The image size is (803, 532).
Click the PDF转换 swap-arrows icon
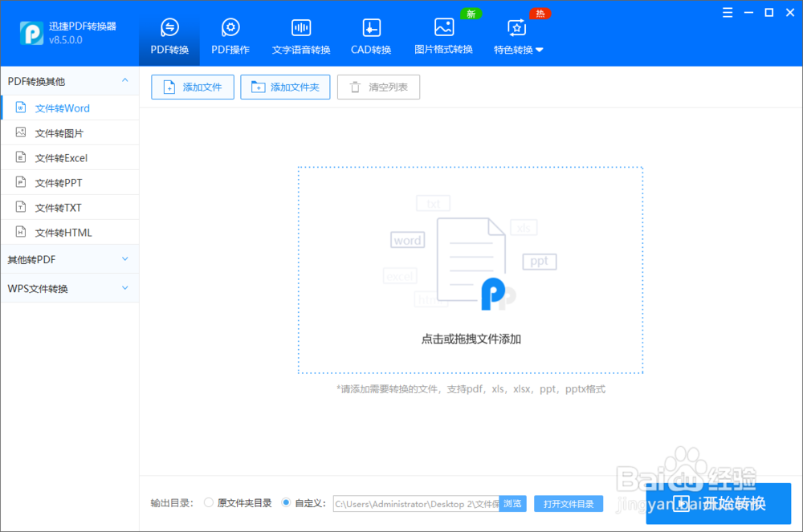coord(169,27)
